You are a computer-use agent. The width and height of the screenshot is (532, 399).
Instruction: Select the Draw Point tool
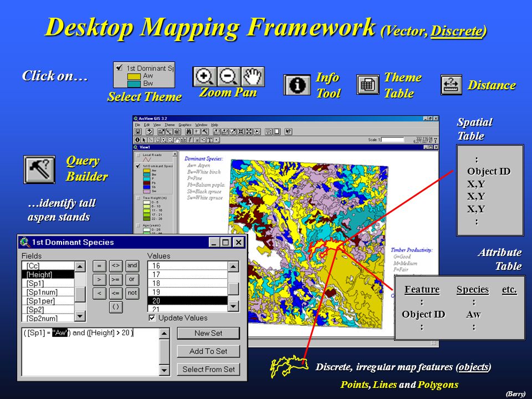pos(217,140)
